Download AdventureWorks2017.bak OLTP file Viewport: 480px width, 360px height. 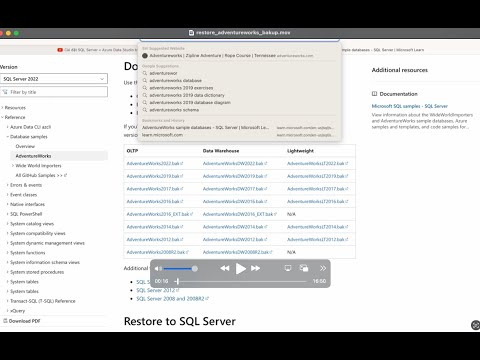coord(155,189)
